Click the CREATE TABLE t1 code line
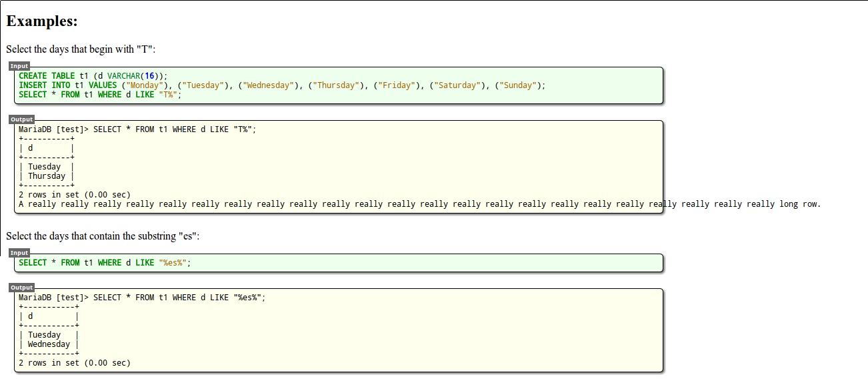868x389 pixels. (x=93, y=76)
